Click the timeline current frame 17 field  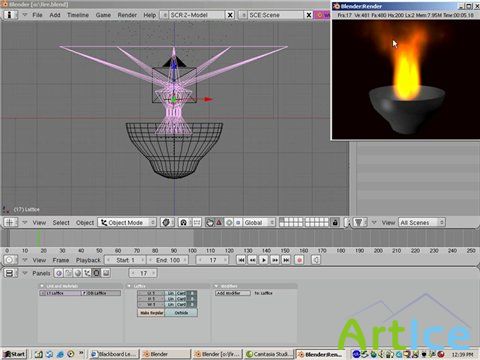[x=212, y=260]
